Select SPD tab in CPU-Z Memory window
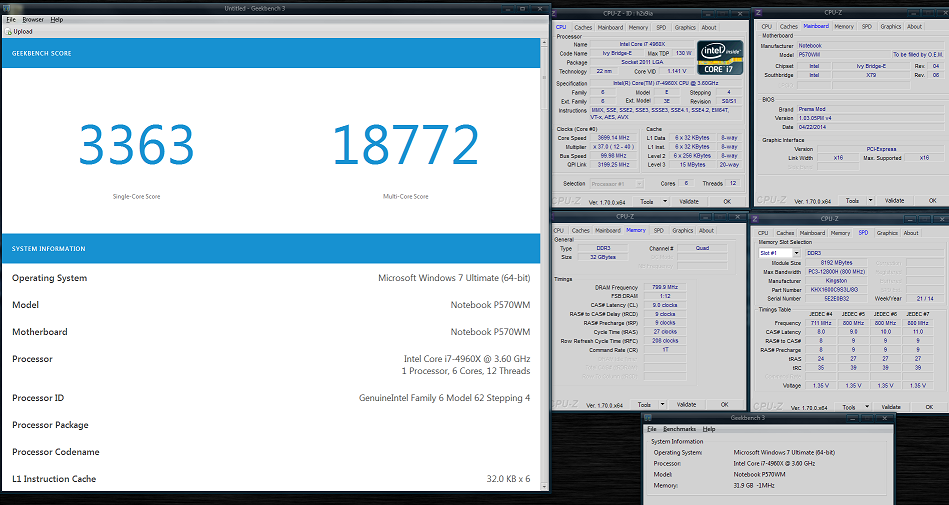Viewport: 949px width, 505px height. pos(658,231)
